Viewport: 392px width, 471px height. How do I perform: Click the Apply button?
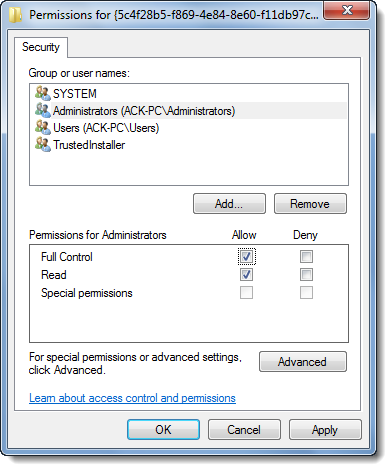325,429
